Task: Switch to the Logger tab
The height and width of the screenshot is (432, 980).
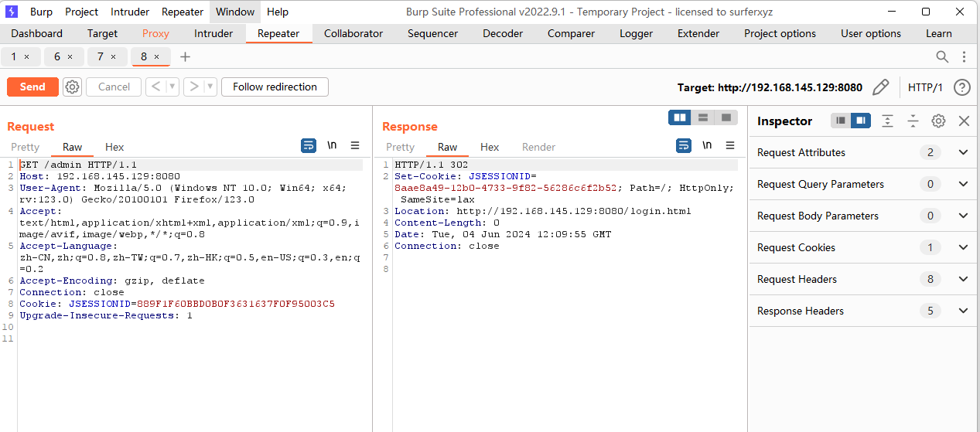Action: (x=636, y=33)
